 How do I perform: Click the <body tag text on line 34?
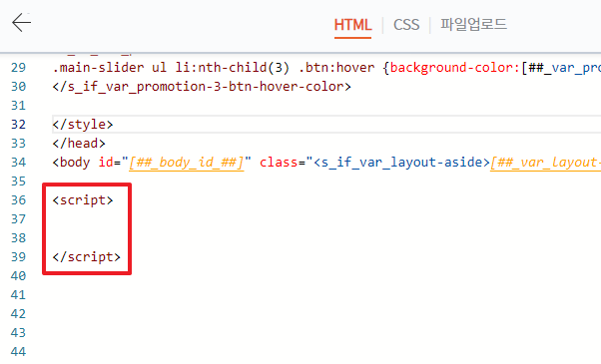pos(71,163)
